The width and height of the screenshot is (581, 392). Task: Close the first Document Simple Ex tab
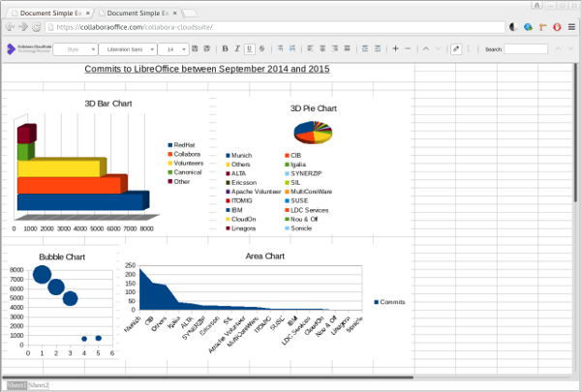pyautogui.click(x=88, y=13)
